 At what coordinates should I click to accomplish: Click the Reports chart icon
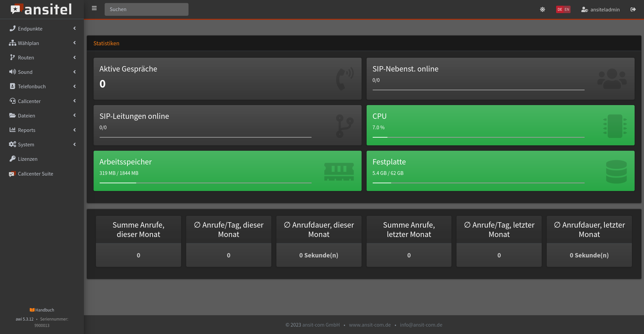tap(12, 130)
